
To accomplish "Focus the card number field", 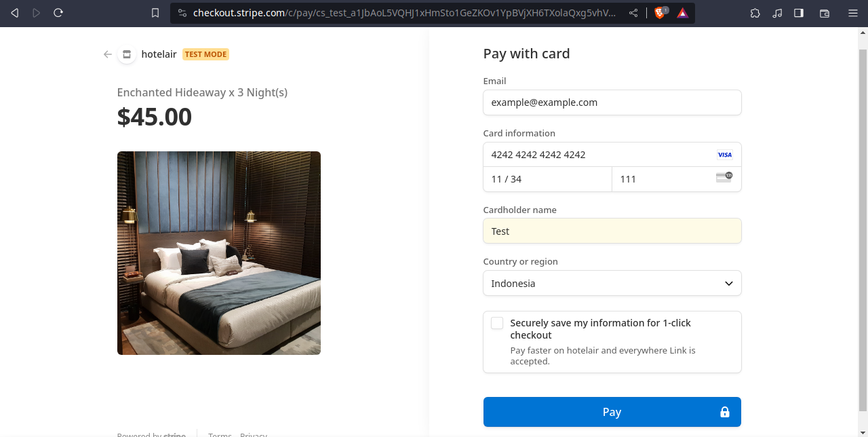I will (x=597, y=155).
